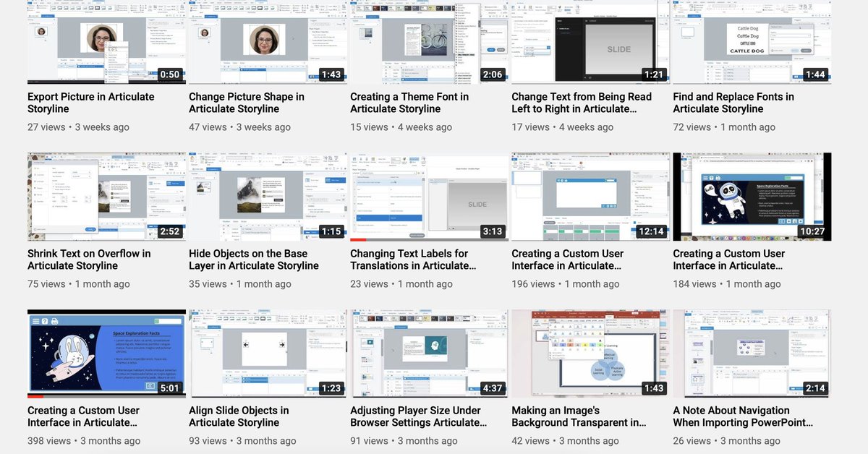Click the 398 views text under Custom User Interface
This screenshot has height=454, width=868.
46,440
